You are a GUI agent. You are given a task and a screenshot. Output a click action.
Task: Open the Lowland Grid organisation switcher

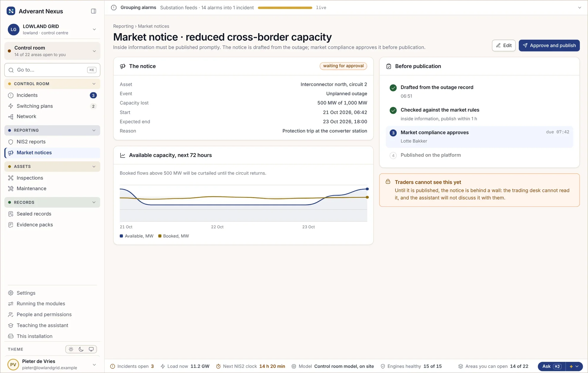point(52,29)
